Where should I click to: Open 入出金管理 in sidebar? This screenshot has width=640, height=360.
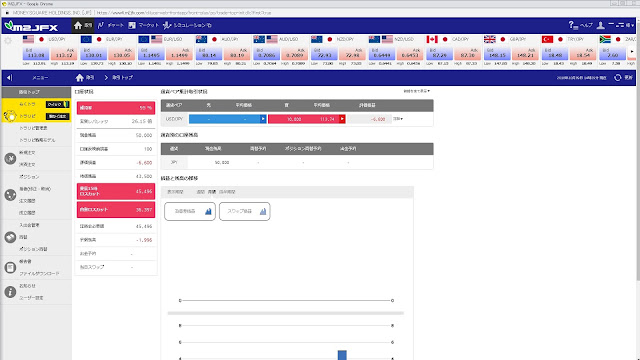pyautogui.click(x=29, y=225)
